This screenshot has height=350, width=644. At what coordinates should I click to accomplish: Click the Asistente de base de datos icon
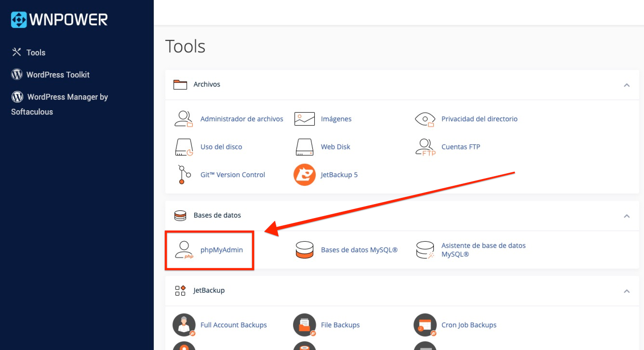tap(425, 250)
